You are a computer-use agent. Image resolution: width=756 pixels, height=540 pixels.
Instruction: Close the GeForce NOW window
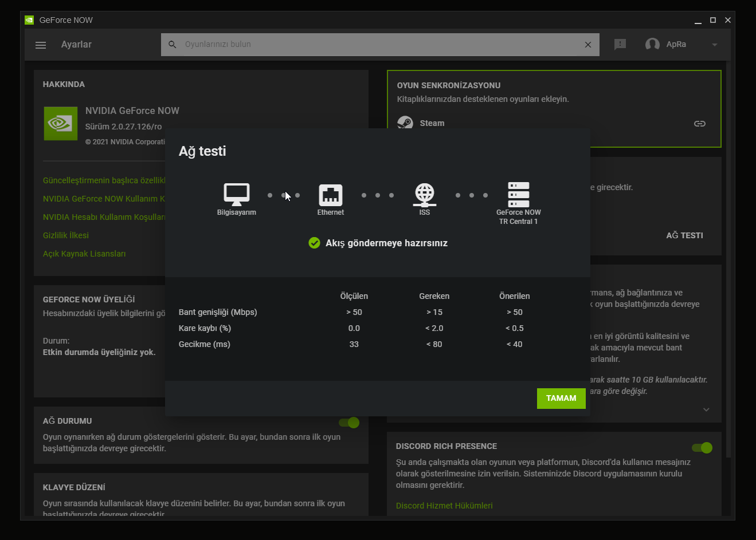(x=728, y=20)
